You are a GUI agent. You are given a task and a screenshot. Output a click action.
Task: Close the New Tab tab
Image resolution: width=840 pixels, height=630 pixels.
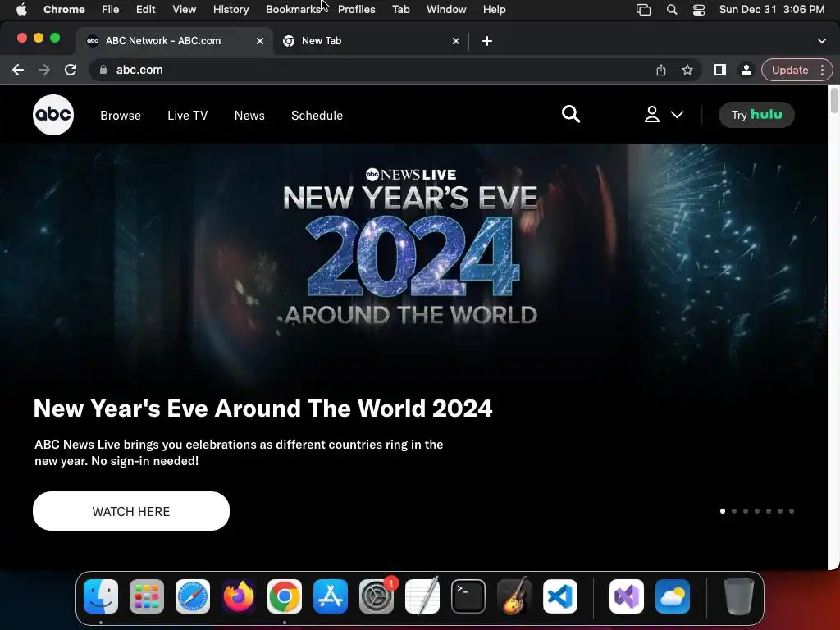tap(456, 41)
